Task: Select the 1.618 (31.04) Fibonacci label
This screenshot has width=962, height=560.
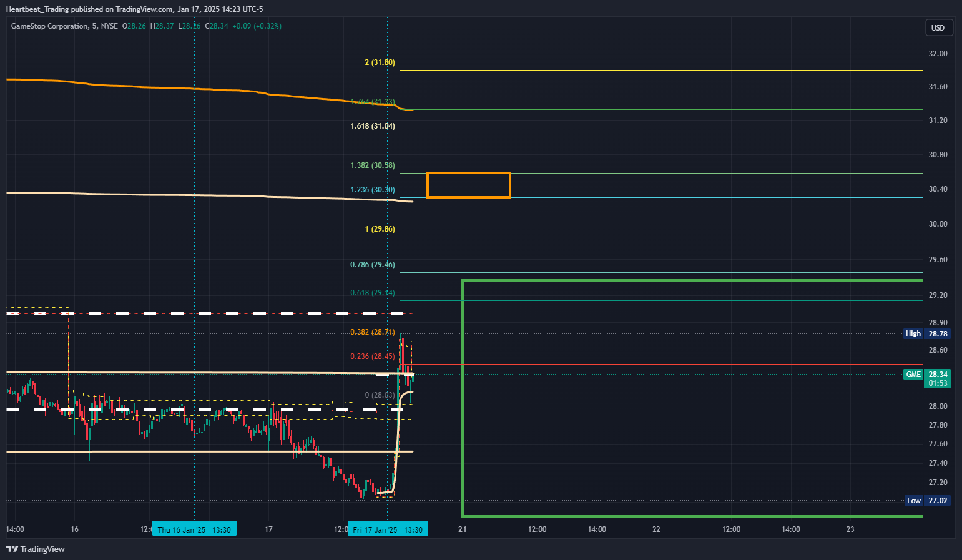Action: click(x=373, y=126)
